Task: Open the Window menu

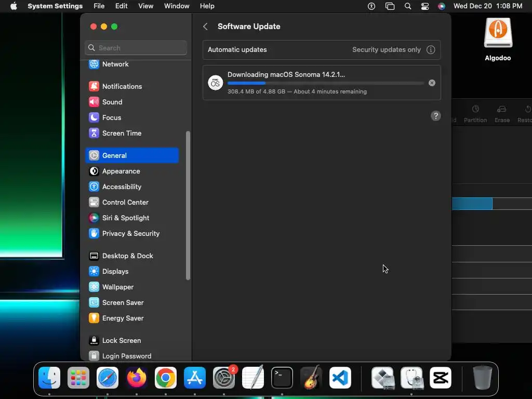Action: click(177, 6)
